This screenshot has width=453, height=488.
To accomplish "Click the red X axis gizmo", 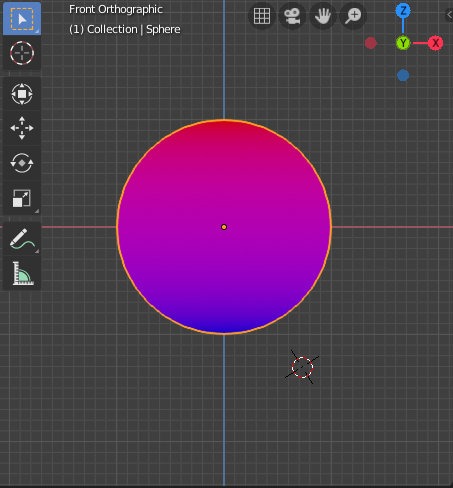I will pyautogui.click(x=435, y=43).
